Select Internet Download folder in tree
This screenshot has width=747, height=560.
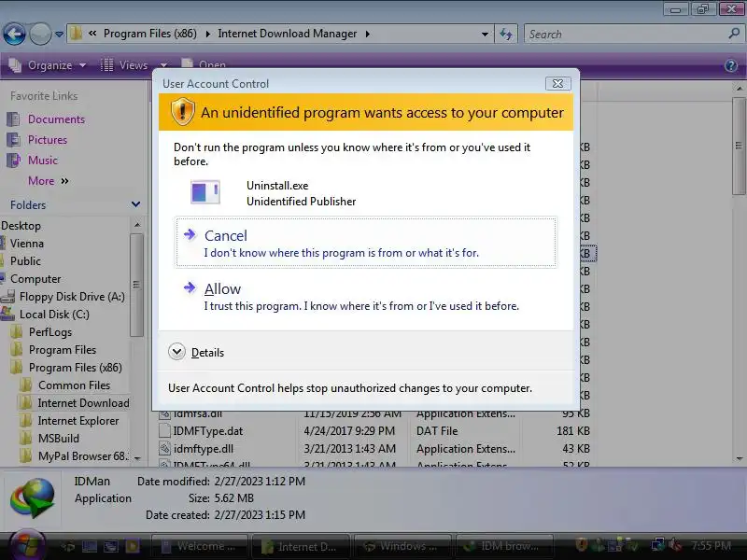tap(83, 403)
